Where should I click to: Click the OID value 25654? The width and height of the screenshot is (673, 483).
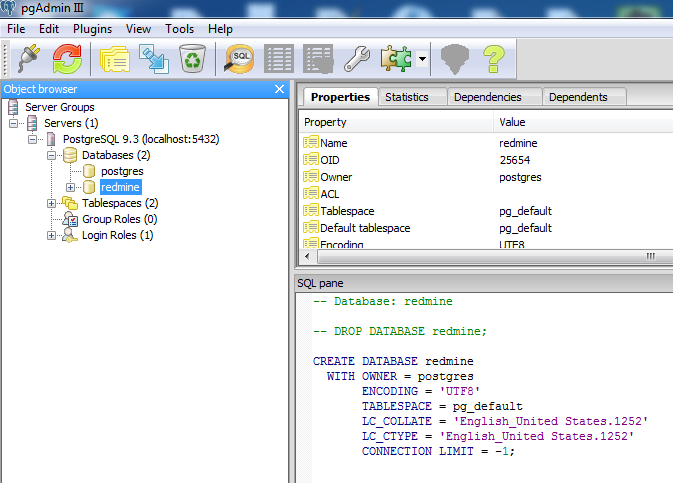point(515,160)
